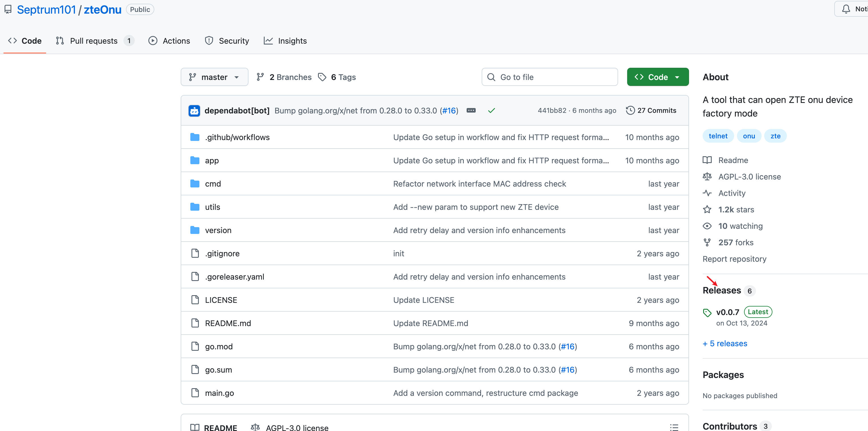Open the Pull requests tab

(x=95, y=41)
